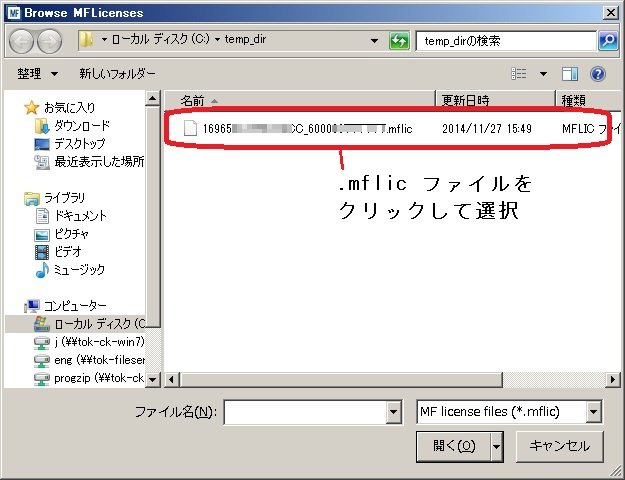Click the folder icon in address bar
This screenshot has width=625, height=480.
(86, 40)
